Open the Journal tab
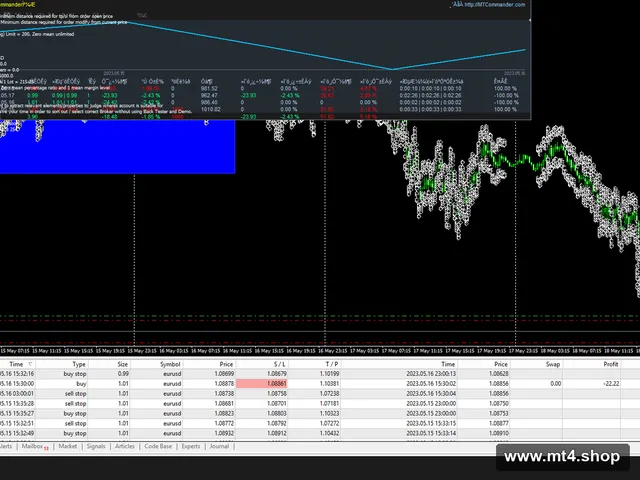This screenshot has height=480, width=640. pos(219,446)
